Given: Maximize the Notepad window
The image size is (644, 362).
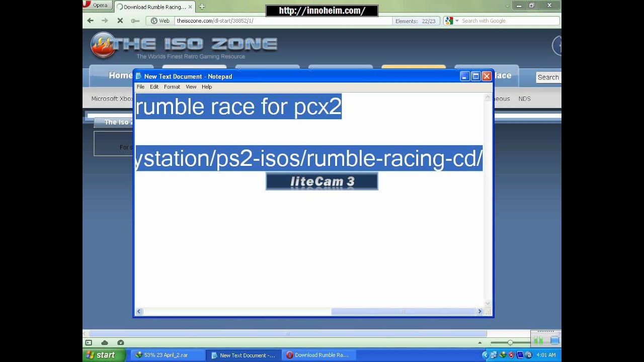Looking at the screenshot, I should (x=475, y=76).
